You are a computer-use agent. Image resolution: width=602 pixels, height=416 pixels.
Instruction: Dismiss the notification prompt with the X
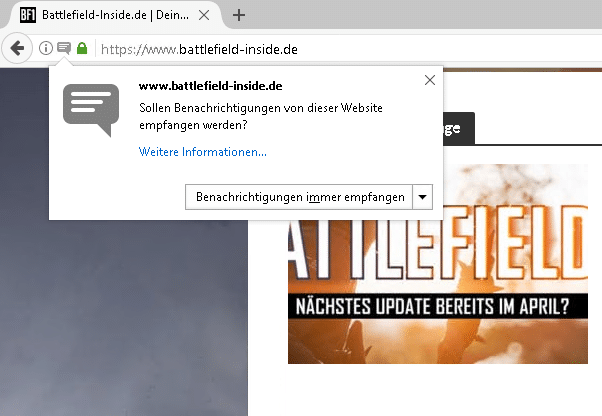click(430, 80)
